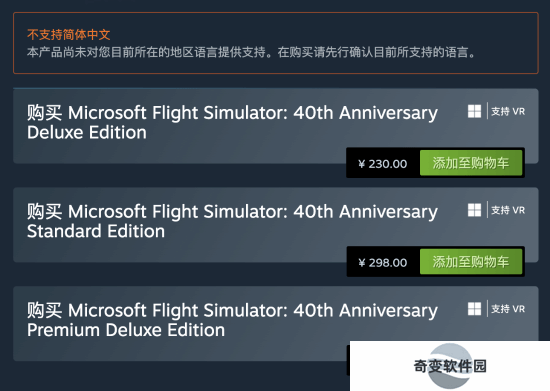Click the 奇变软件园 watermark logo
The height and width of the screenshot is (391, 550).
coord(450,366)
